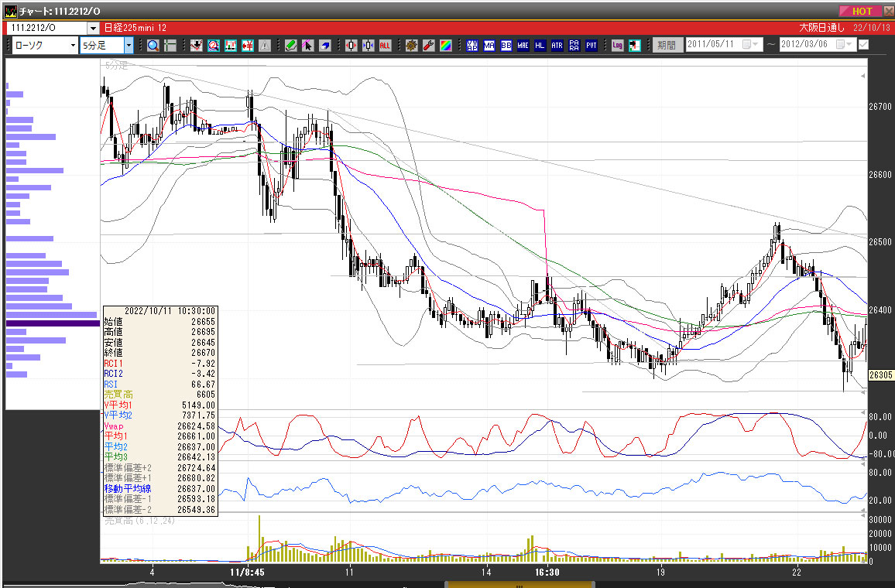This screenshot has width=895, height=588.
Task: Toggle the checkbox beside the end date
Action: point(863,44)
